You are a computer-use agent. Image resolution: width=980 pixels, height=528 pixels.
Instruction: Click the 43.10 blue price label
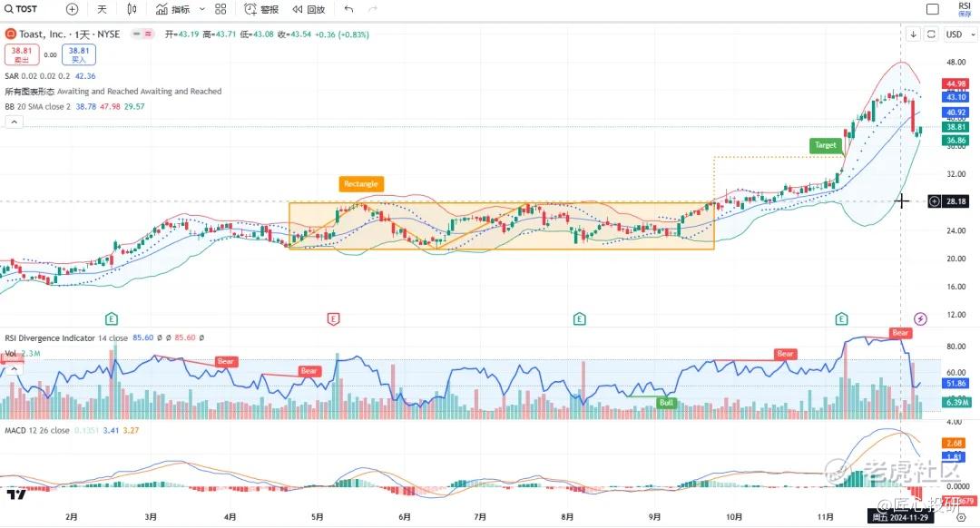coord(955,97)
